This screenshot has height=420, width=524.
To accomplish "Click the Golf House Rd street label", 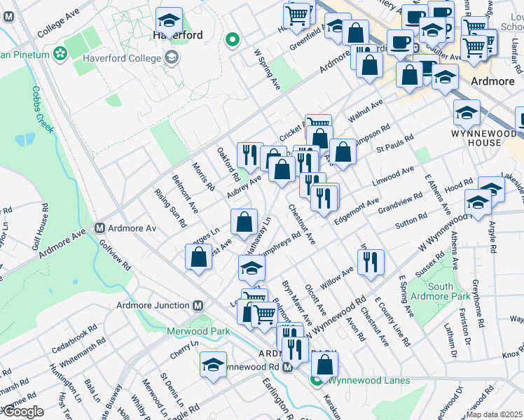I will click(x=41, y=227).
